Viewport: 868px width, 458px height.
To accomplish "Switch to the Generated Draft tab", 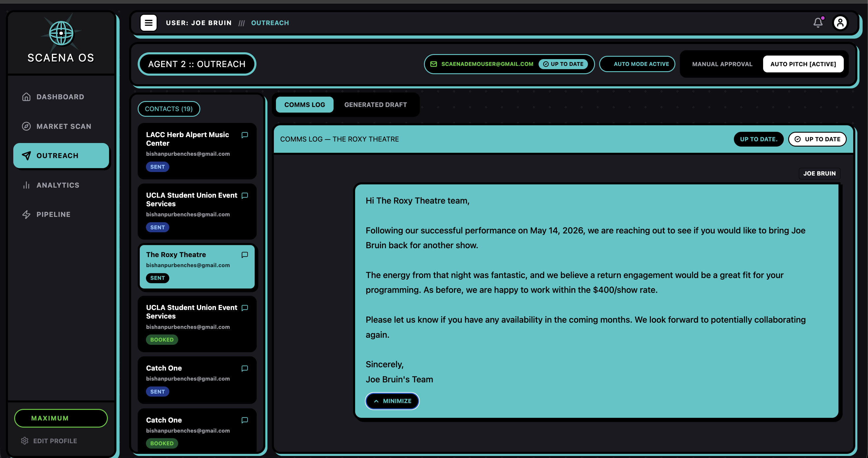I will click(x=376, y=105).
